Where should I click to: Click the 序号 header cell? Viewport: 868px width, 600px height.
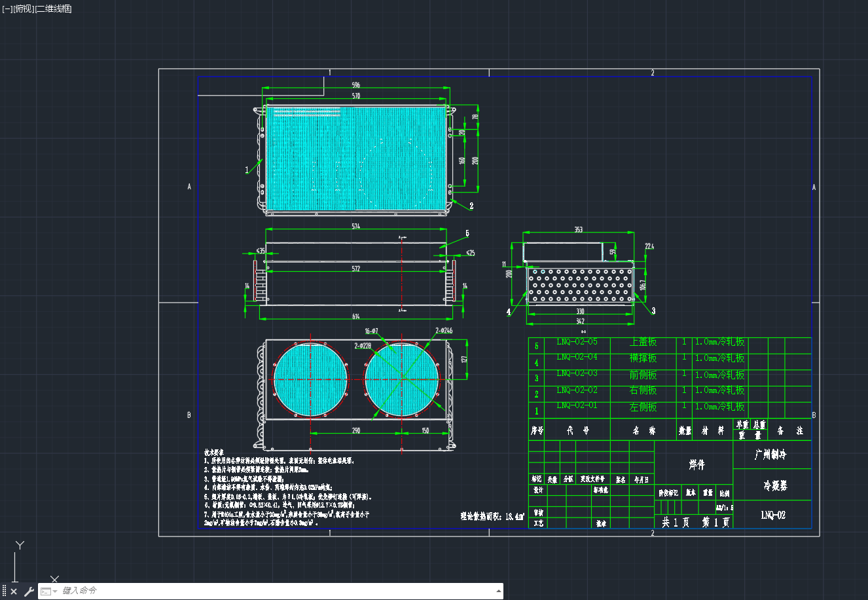coord(537,431)
